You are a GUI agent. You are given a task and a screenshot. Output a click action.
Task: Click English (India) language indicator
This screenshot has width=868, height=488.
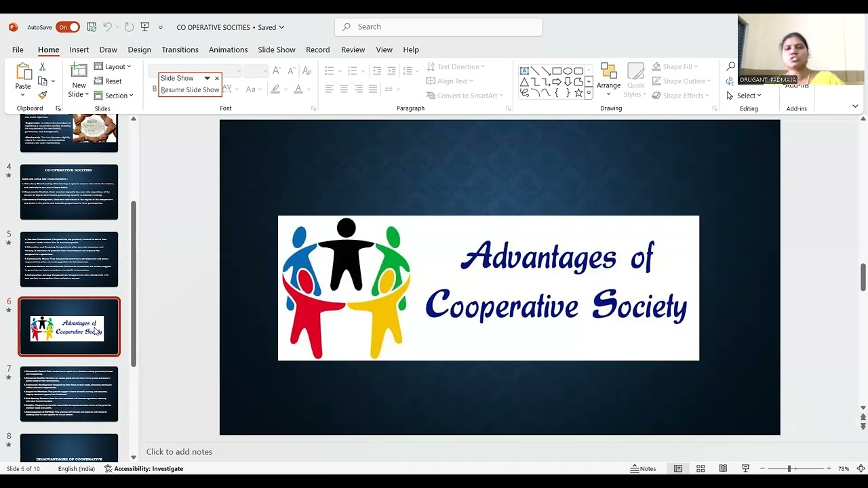(x=77, y=468)
